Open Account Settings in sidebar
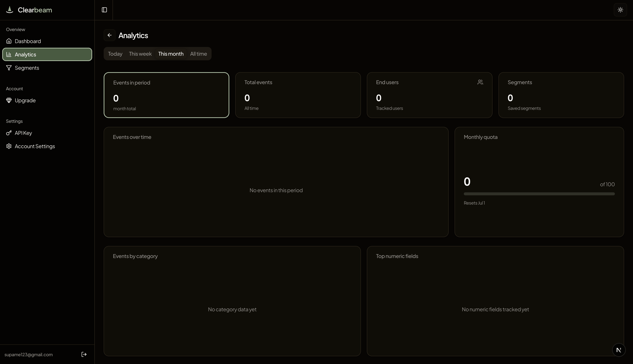Image resolution: width=633 pixels, height=364 pixels. tap(47, 146)
